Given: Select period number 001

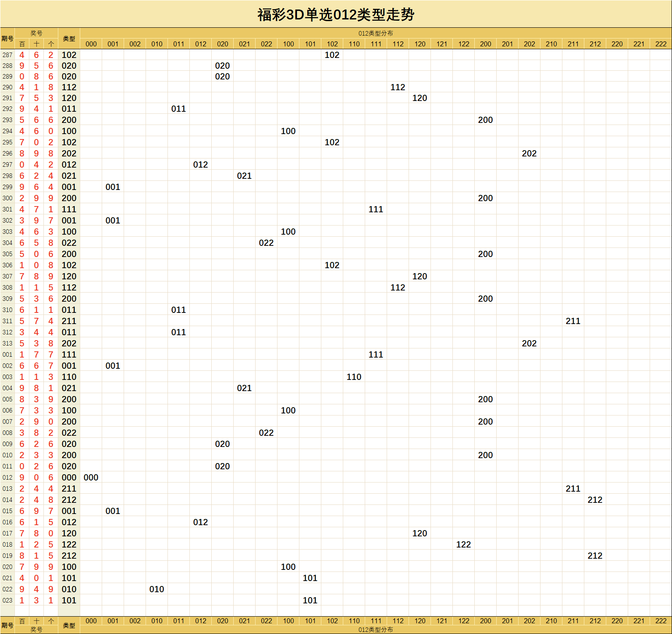Looking at the screenshot, I should 7,354.
